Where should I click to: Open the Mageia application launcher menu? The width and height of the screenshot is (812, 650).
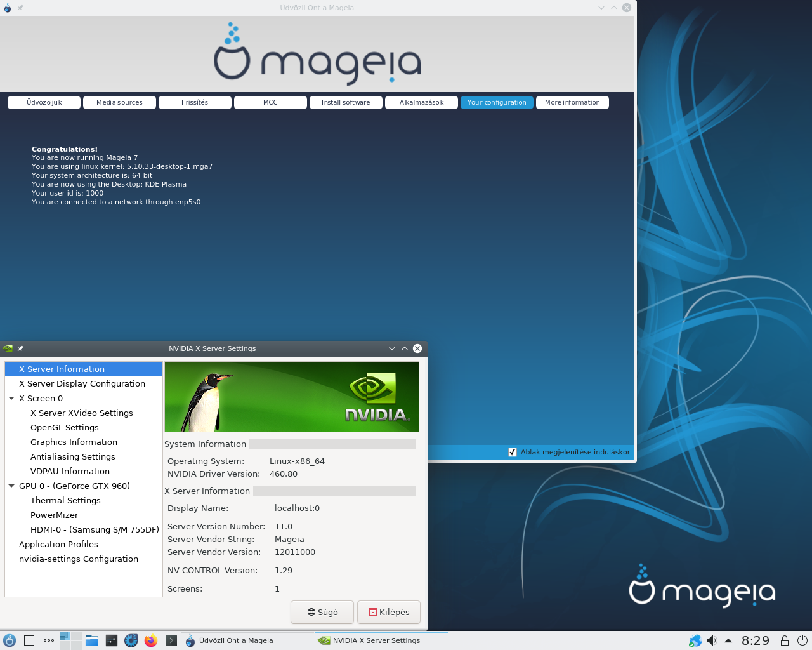click(10, 640)
